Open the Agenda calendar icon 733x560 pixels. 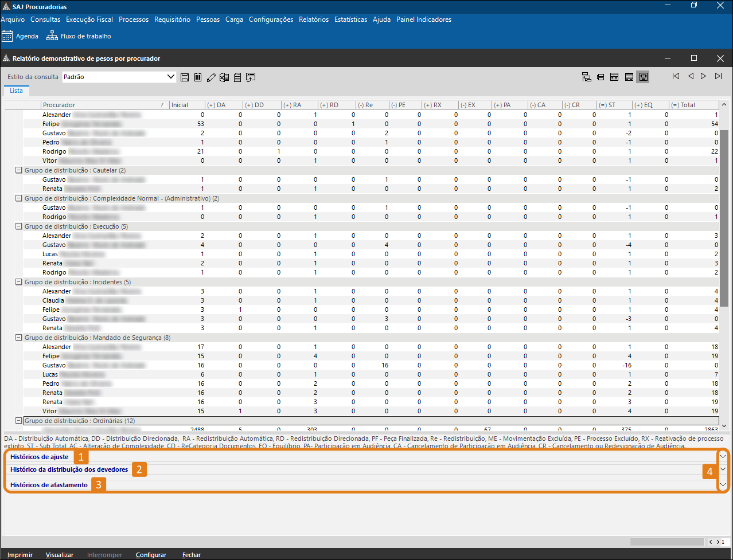pyautogui.click(x=7, y=36)
